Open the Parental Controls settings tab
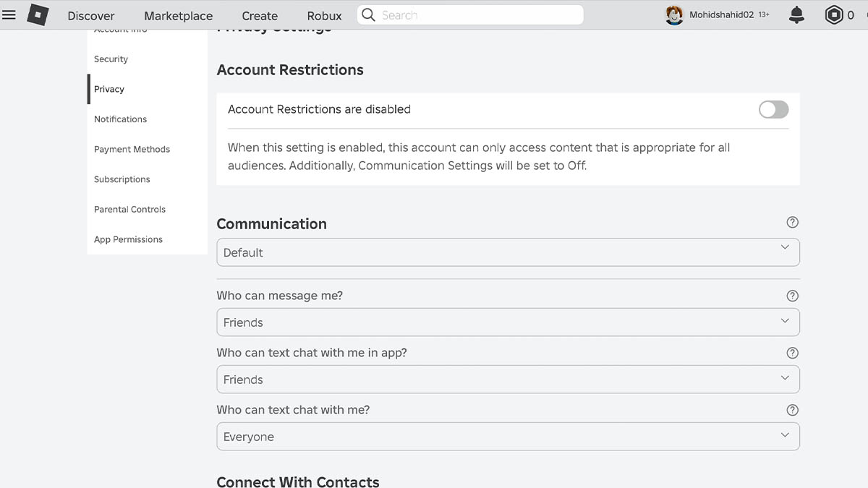 (x=129, y=210)
